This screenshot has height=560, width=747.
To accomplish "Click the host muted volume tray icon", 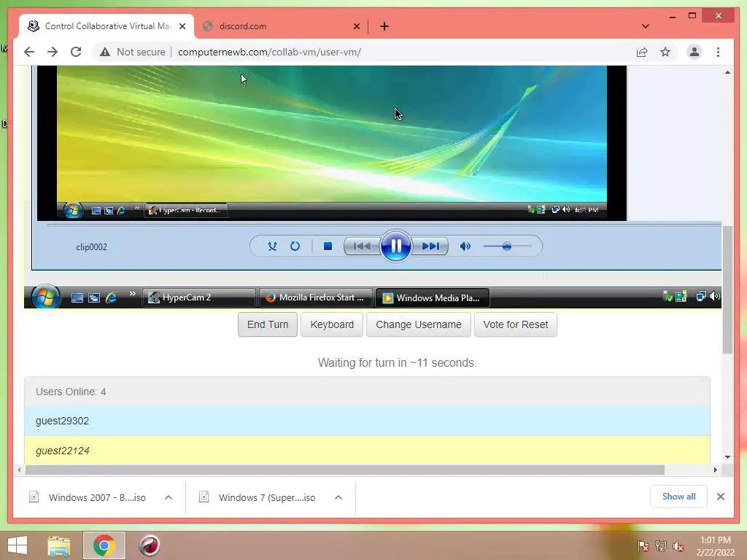I will tap(678, 546).
